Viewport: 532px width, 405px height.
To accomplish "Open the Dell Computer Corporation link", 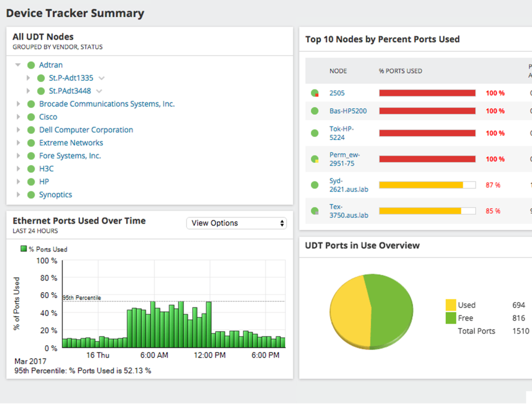I will coord(86,130).
